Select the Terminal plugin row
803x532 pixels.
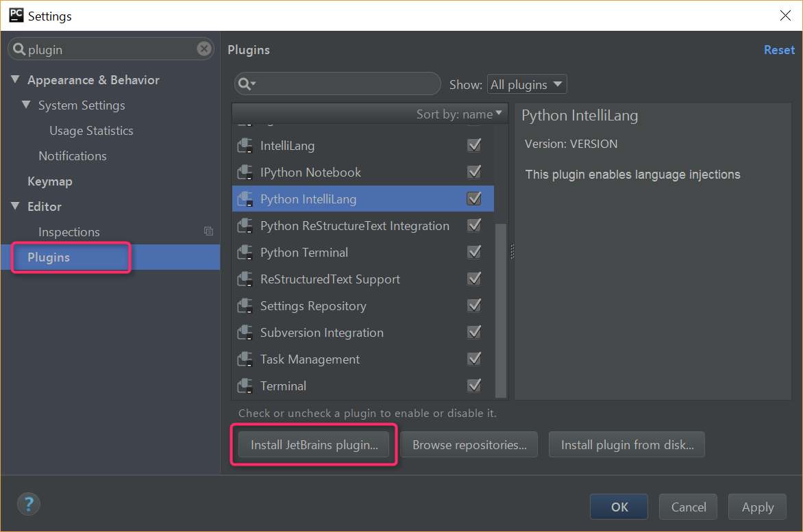click(x=363, y=385)
